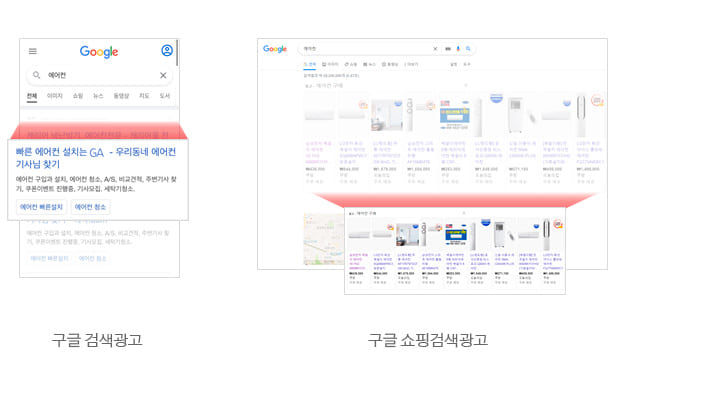727x399 pixels.
Task: Open the blue banner product thumbnail in enlarged panel
Action: (x=456, y=234)
